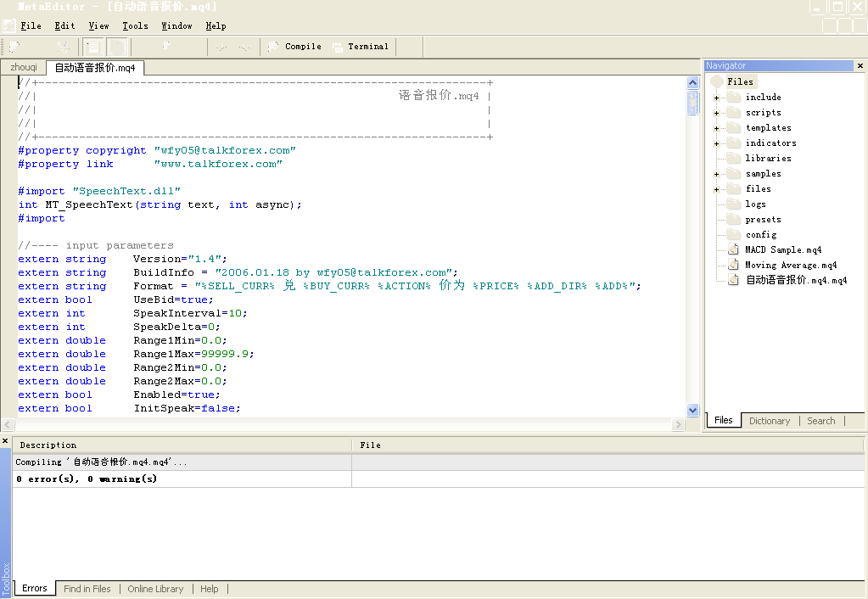The height and width of the screenshot is (599, 868).
Task: Open the File menu
Action: pos(31,25)
